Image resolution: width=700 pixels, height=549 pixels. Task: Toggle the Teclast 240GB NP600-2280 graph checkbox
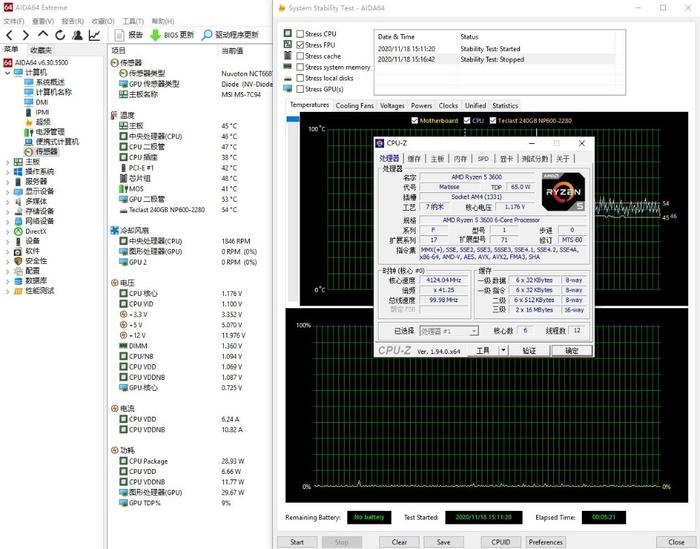pyautogui.click(x=493, y=121)
